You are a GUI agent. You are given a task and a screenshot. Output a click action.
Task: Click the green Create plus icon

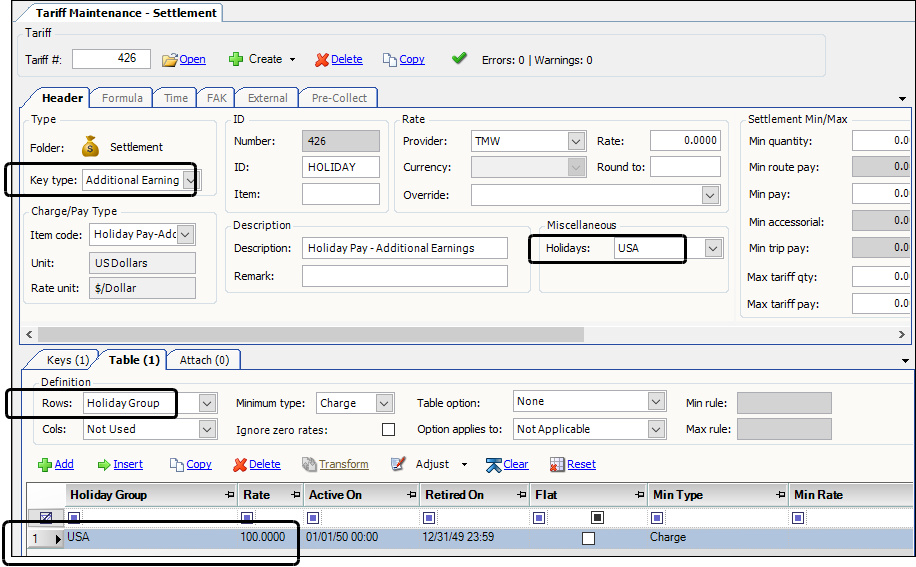236,60
